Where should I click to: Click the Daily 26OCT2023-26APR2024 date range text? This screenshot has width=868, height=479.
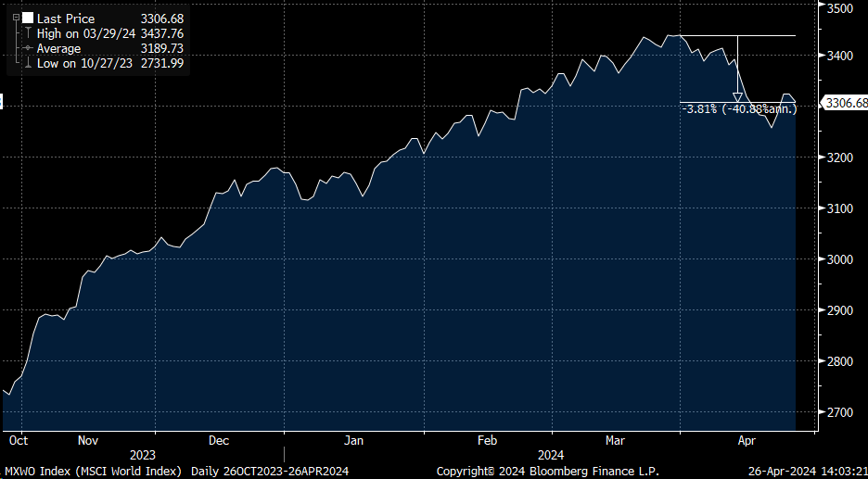[269, 471]
